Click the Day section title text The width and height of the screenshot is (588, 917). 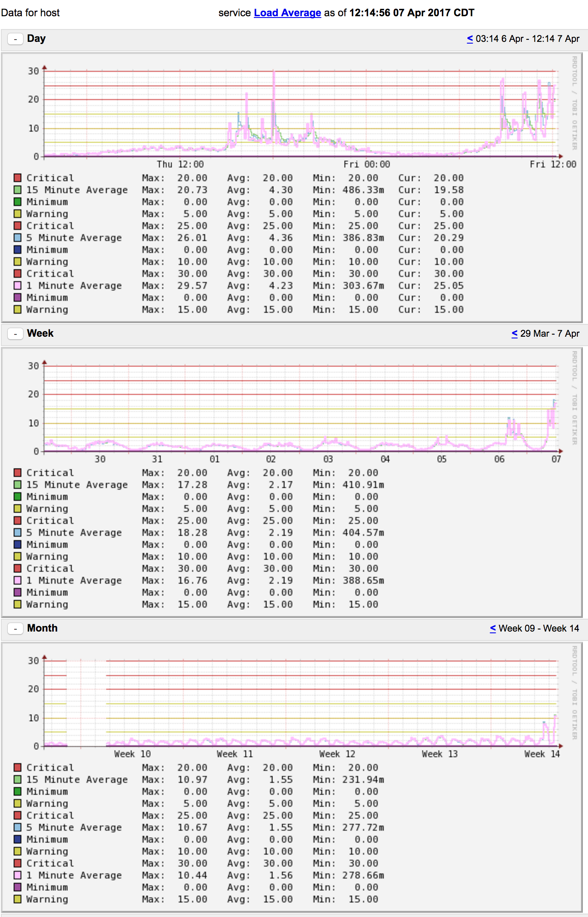pos(36,38)
